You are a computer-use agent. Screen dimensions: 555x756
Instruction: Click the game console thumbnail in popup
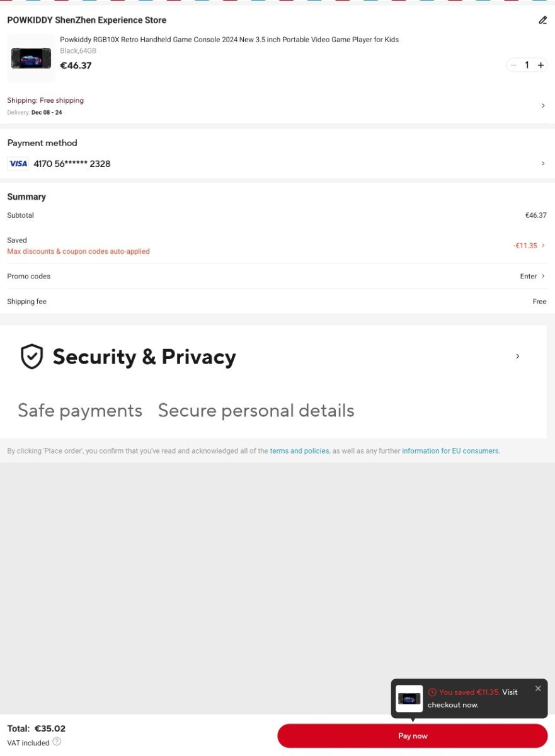coord(409,699)
